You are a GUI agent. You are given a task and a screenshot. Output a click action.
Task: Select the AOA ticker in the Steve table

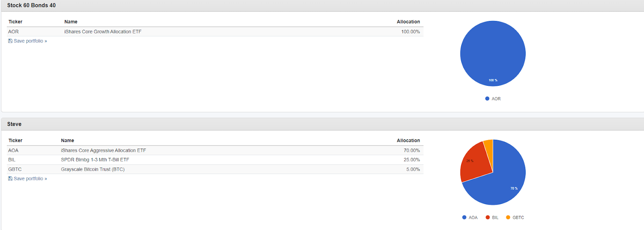coord(13,151)
